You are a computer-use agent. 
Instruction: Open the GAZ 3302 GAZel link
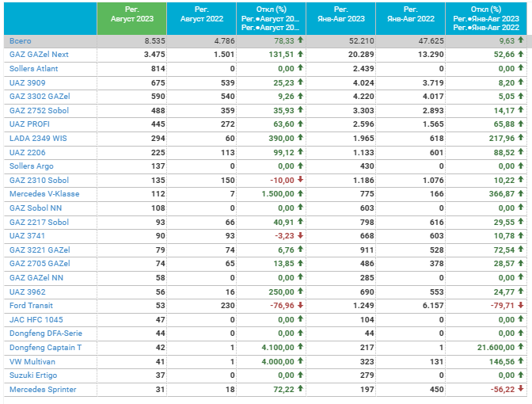pos(40,97)
